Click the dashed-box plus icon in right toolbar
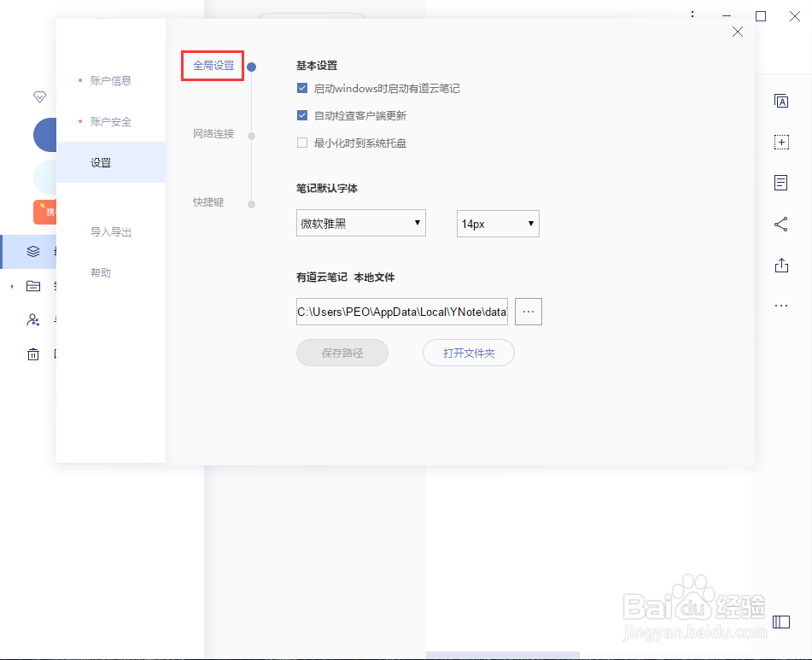The width and height of the screenshot is (812, 660). pyautogui.click(x=781, y=143)
